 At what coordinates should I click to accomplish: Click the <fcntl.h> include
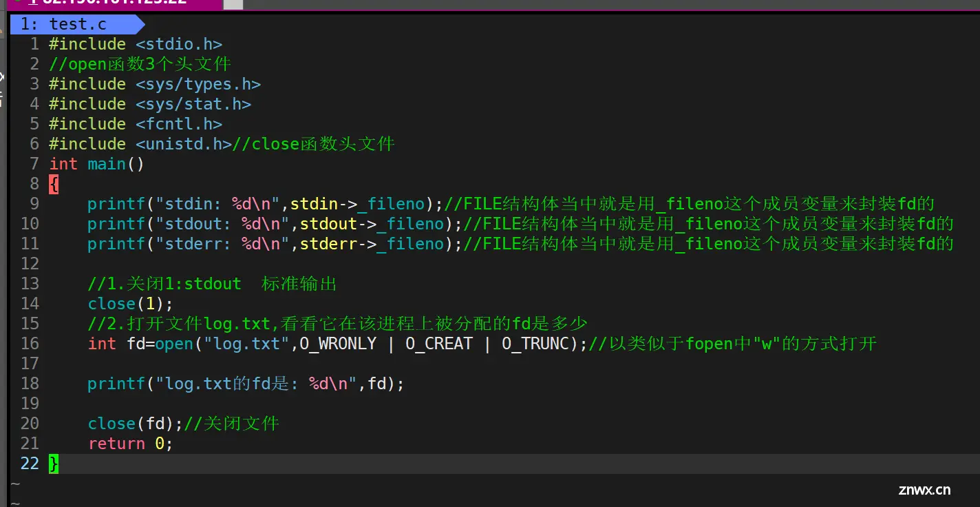[x=179, y=124]
